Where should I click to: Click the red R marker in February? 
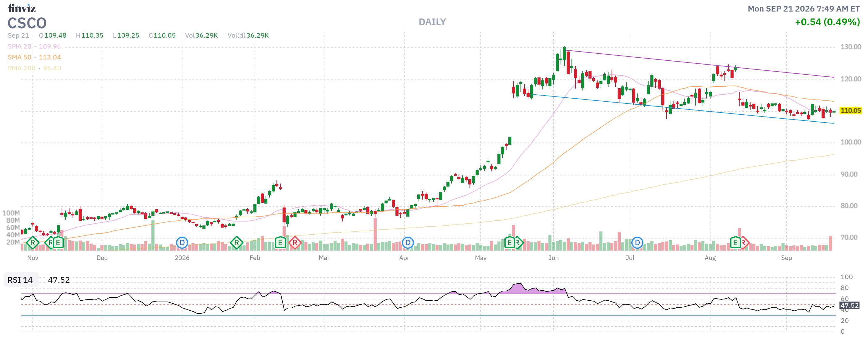pyautogui.click(x=295, y=243)
